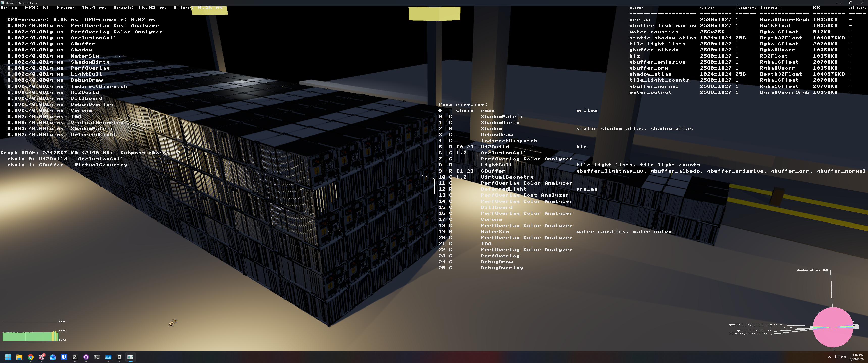Click pipeline row 10 'VirtualGeometry'
868x363 pixels.
486,177
